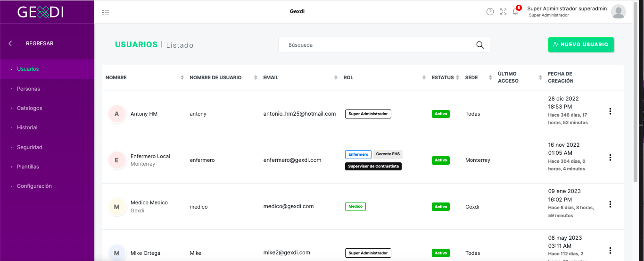Click the 'M' avatar of Mike Ortega
The image size is (644, 261).
[x=116, y=253]
